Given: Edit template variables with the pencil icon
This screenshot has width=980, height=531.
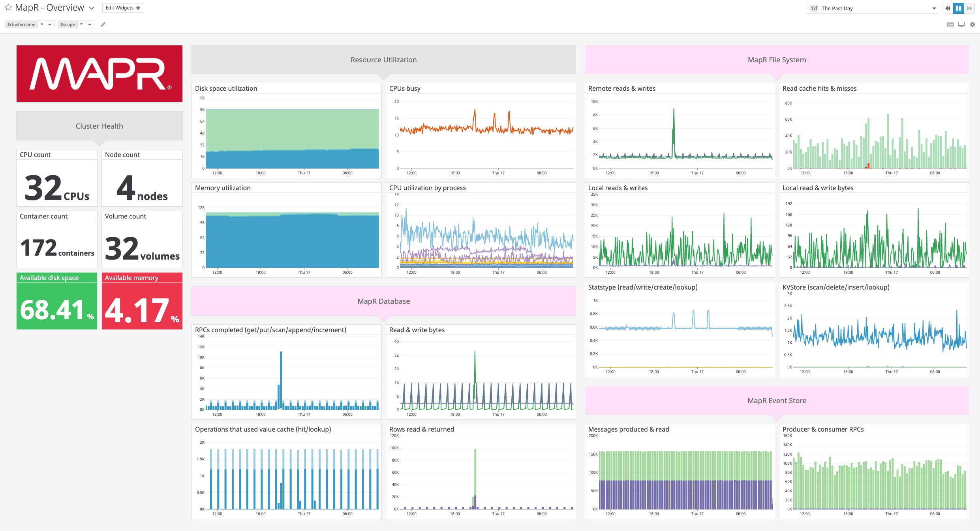Looking at the screenshot, I should (103, 24).
